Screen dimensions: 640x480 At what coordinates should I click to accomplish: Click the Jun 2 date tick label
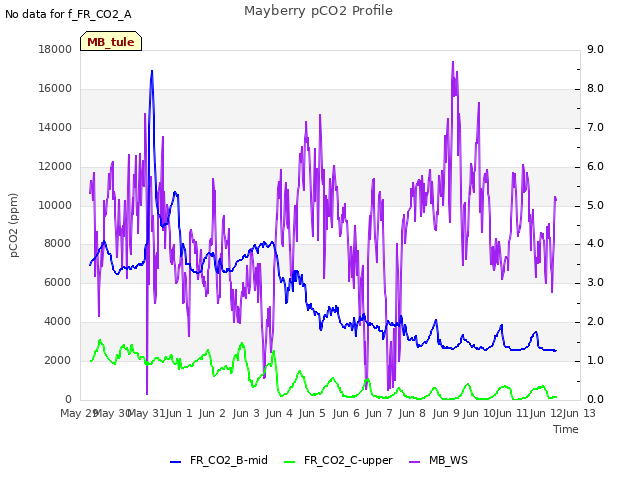(212, 413)
